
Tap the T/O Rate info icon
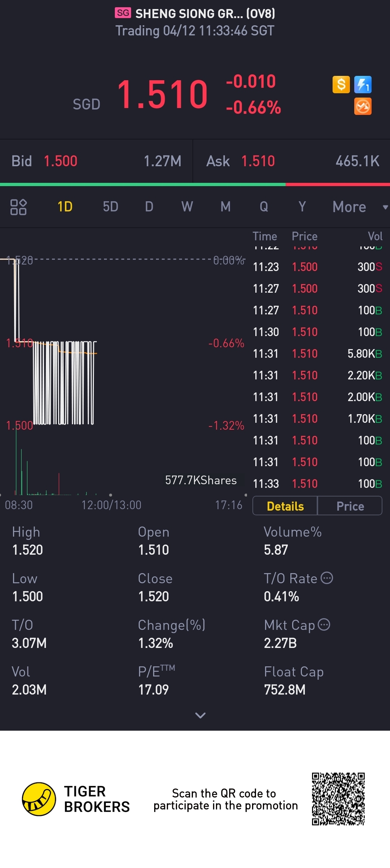tap(327, 578)
